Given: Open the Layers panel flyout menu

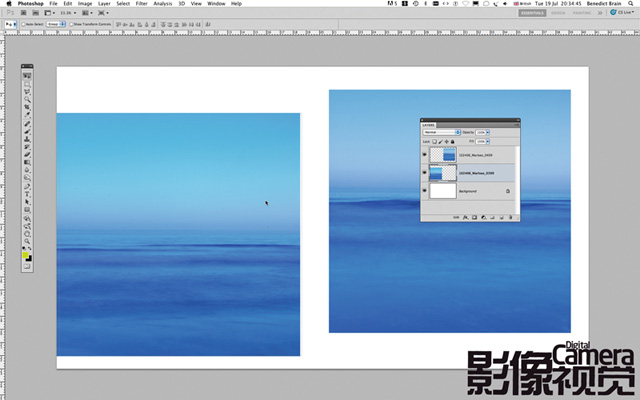Looking at the screenshot, I should point(517,125).
